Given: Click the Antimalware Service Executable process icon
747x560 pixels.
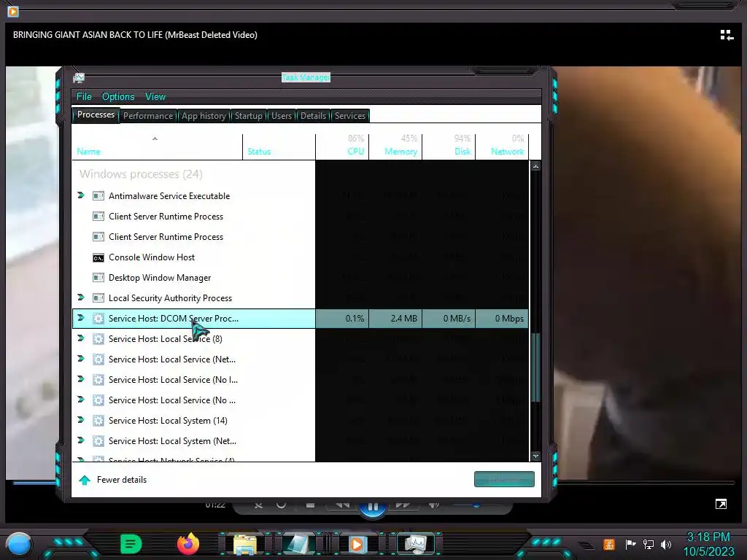Looking at the screenshot, I should 98,195.
